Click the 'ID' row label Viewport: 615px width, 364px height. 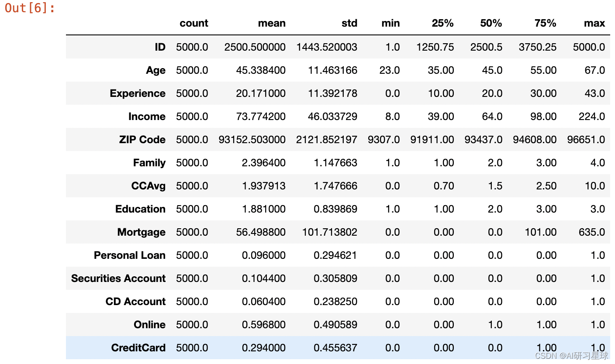click(160, 47)
